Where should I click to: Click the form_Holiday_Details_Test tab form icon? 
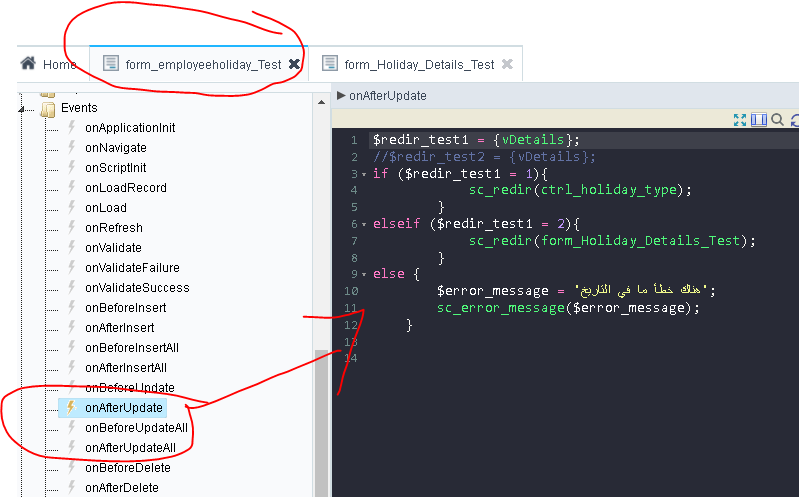click(330, 63)
